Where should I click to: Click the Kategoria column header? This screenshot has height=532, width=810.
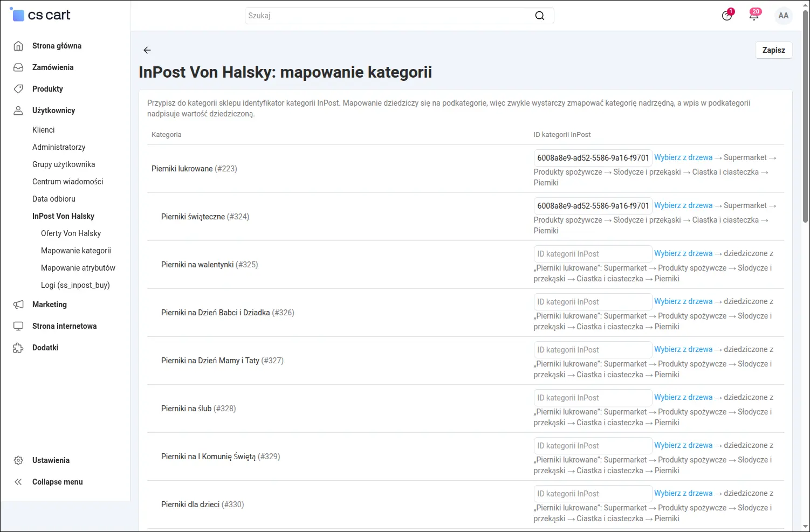click(x=167, y=135)
